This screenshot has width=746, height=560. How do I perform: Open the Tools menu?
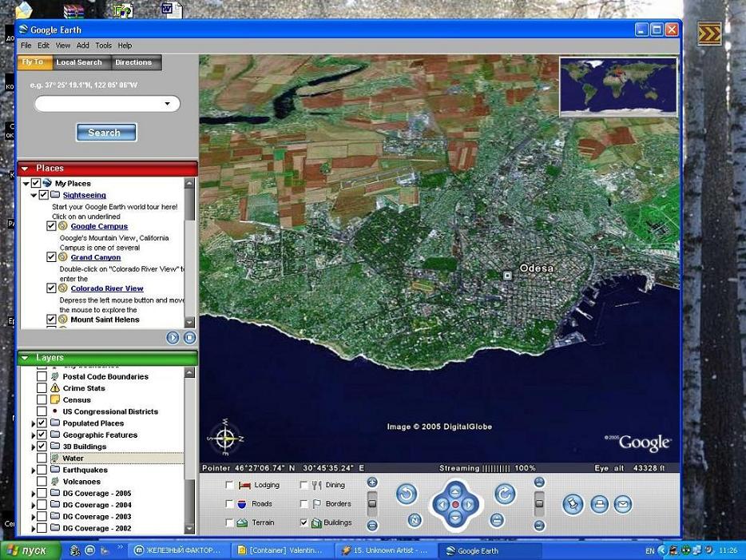click(104, 46)
